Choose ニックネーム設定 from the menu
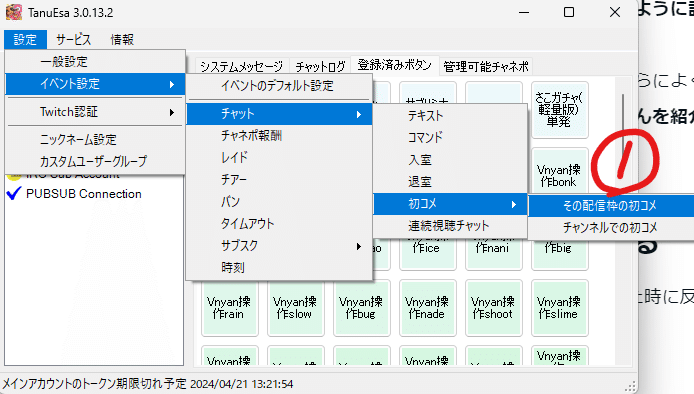This screenshot has width=694, height=394. pos(95,139)
